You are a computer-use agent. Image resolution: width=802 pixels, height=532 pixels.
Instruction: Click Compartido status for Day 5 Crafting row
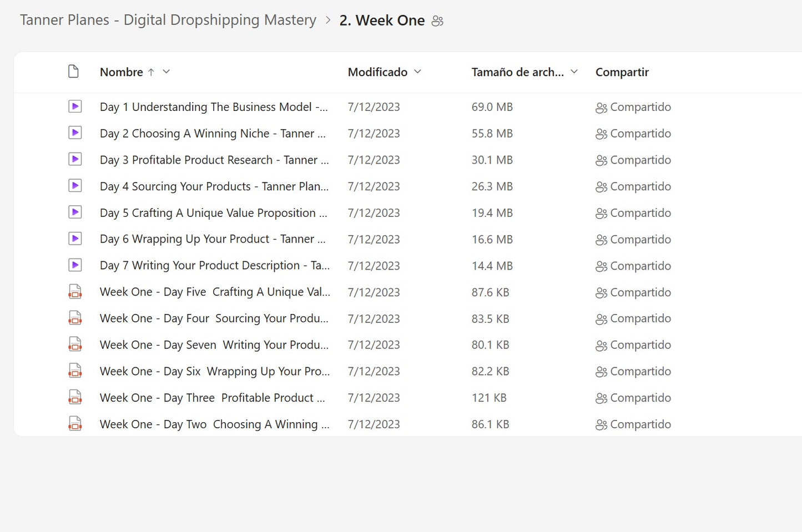coord(639,213)
